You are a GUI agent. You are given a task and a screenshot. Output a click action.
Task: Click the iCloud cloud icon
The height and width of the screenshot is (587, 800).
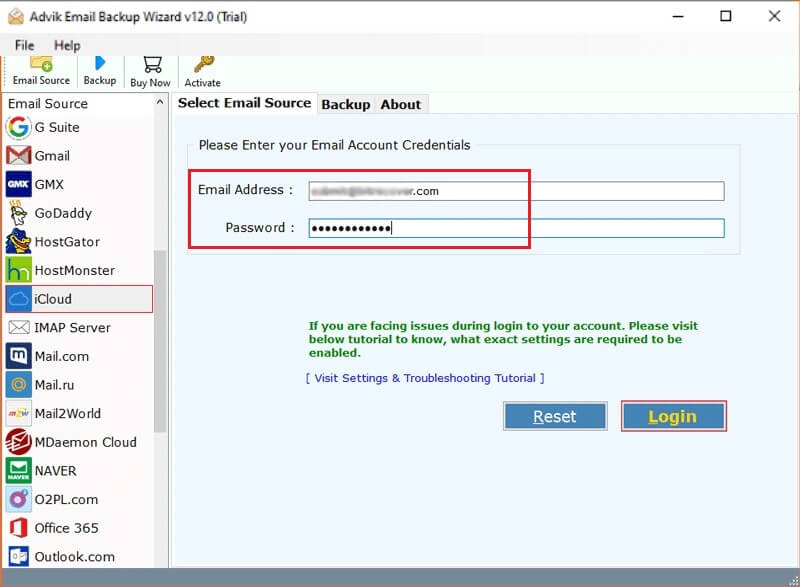pyautogui.click(x=19, y=299)
